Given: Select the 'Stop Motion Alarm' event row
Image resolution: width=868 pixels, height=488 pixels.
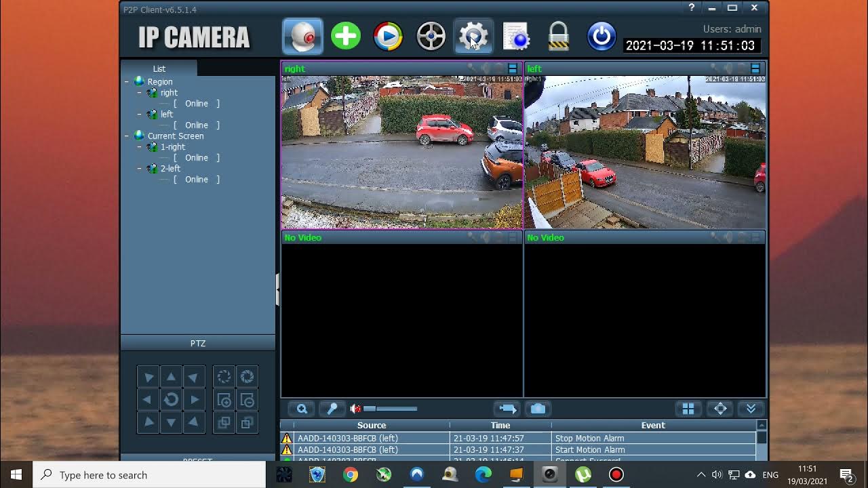Looking at the screenshot, I should pyautogui.click(x=518, y=439).
